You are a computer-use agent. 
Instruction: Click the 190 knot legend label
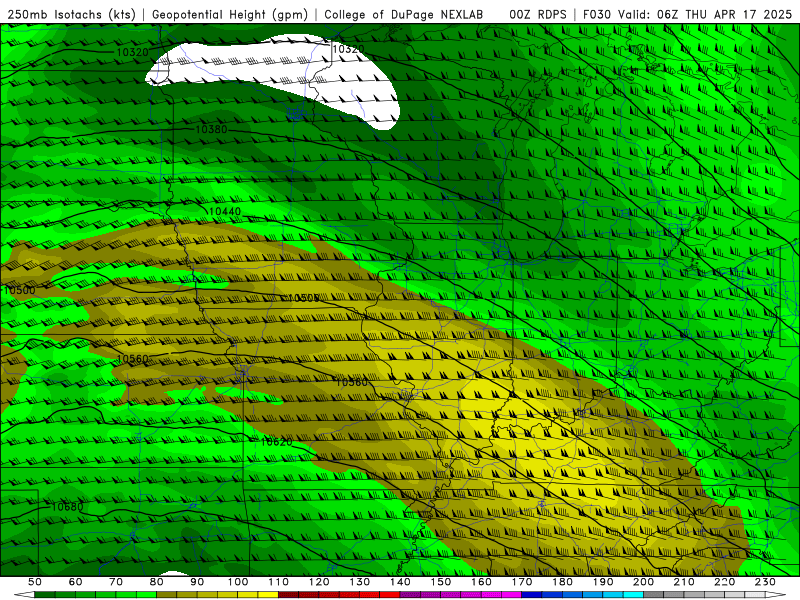click(603, 582)
